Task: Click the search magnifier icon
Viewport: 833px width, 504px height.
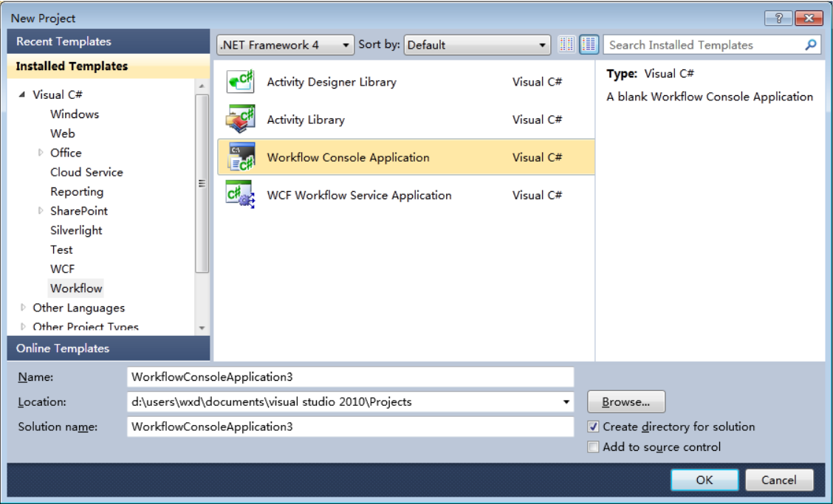Action: click(x=811, y=45)
